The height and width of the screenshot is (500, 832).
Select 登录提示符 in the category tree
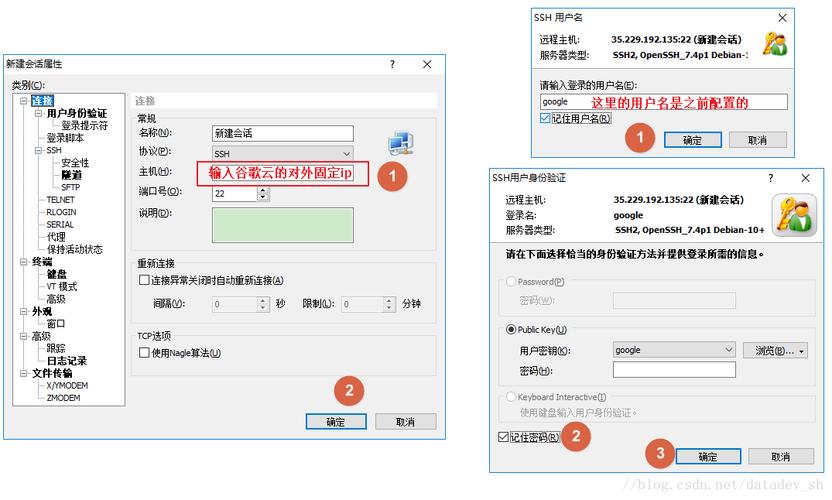point(84,125)
